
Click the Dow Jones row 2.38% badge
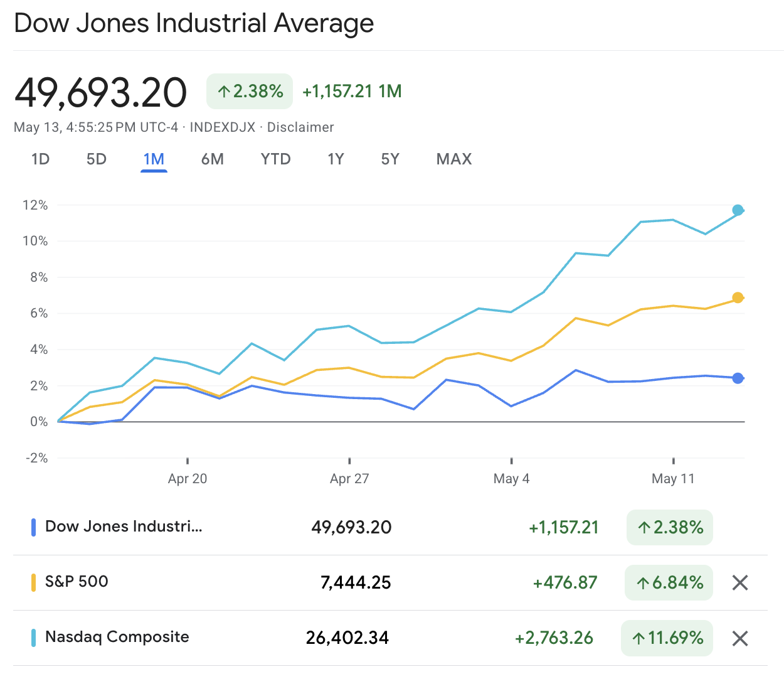click(670, 527)
